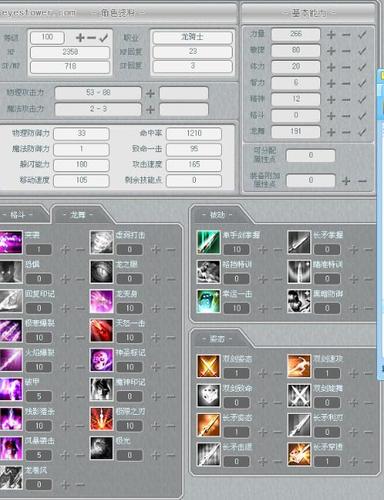
Task: Click the 黑暗防御 passive skill icon
Action: tap(299, 301)
